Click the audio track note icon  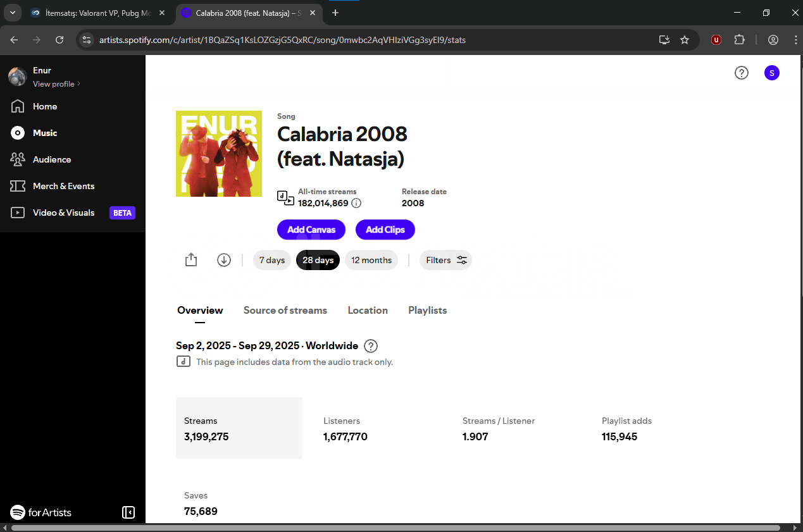click(x=183, y=362)
